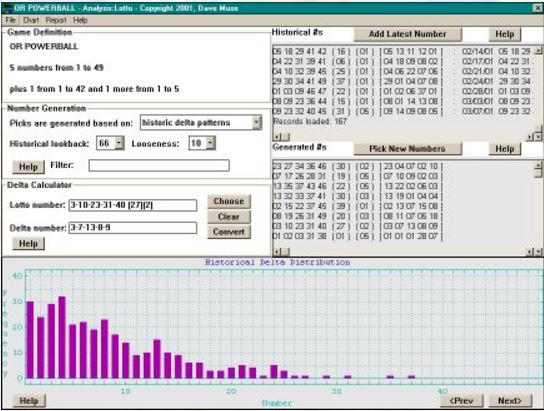Click the <Prev chart button

click(462, 401)
